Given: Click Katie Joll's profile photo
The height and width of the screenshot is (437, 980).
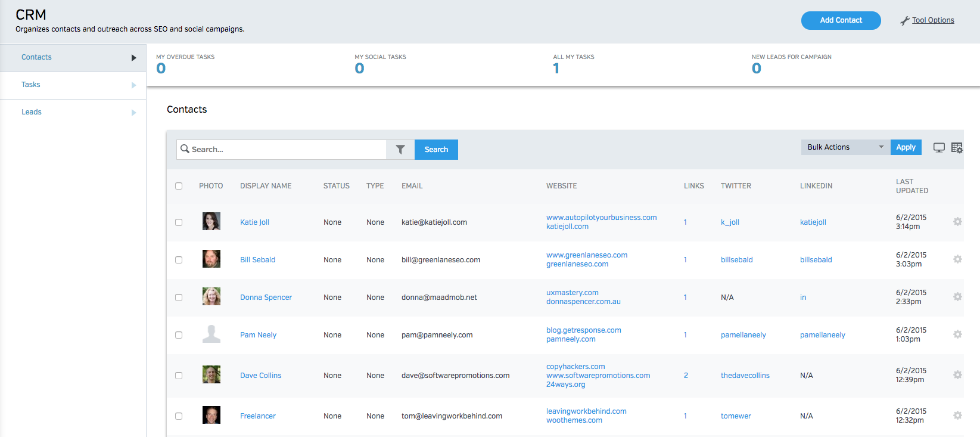Looking at the screenshot, I should [211, 222].
